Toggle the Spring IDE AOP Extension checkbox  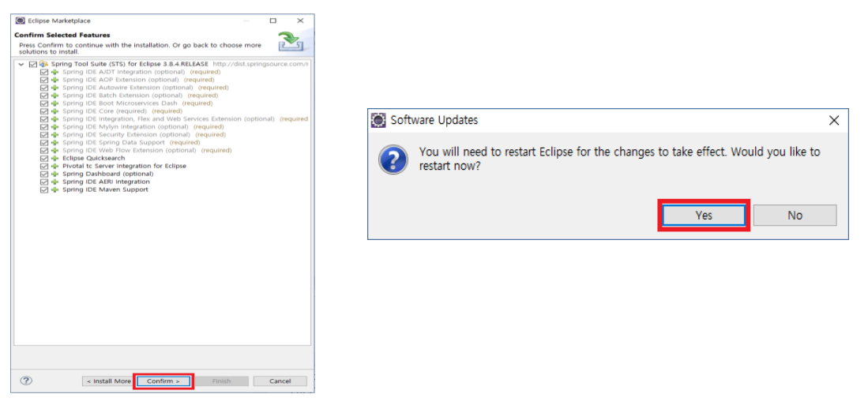click(44, 80)
